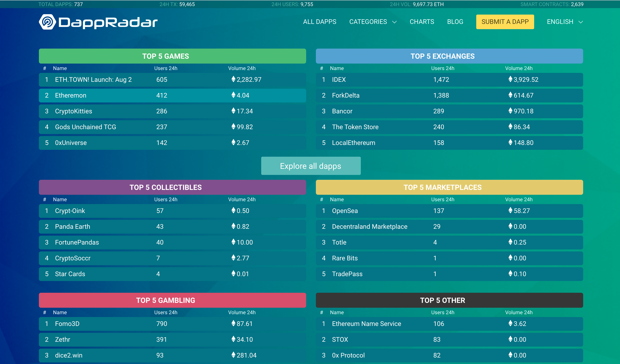Click Ethereum icon beside FortunePandas volume

tap(233, 242)
